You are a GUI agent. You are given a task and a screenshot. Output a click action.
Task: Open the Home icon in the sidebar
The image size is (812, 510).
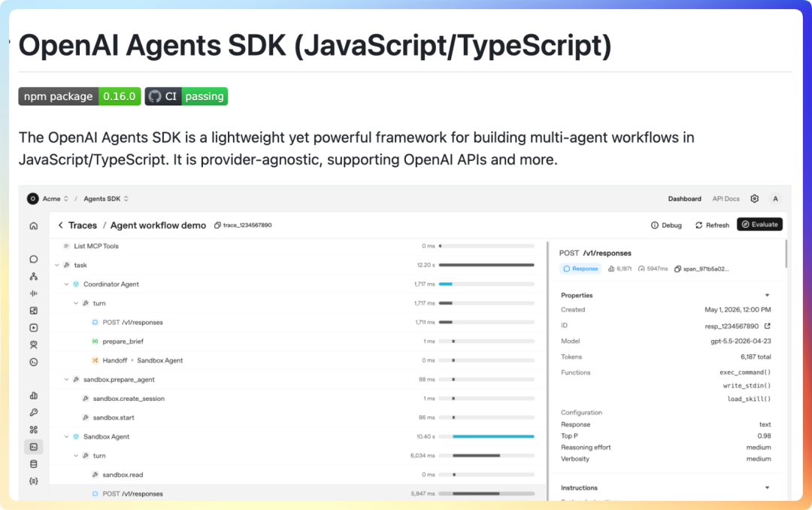[x=34, y=226]
